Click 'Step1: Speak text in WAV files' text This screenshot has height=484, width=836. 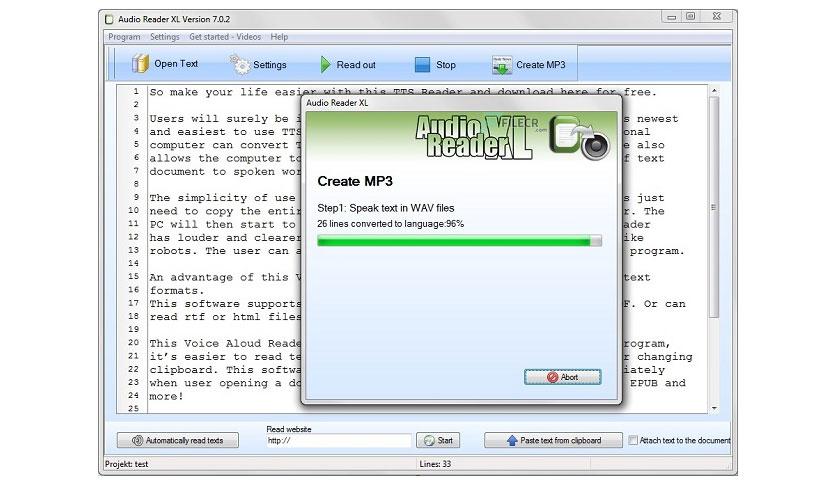[385, 208]
